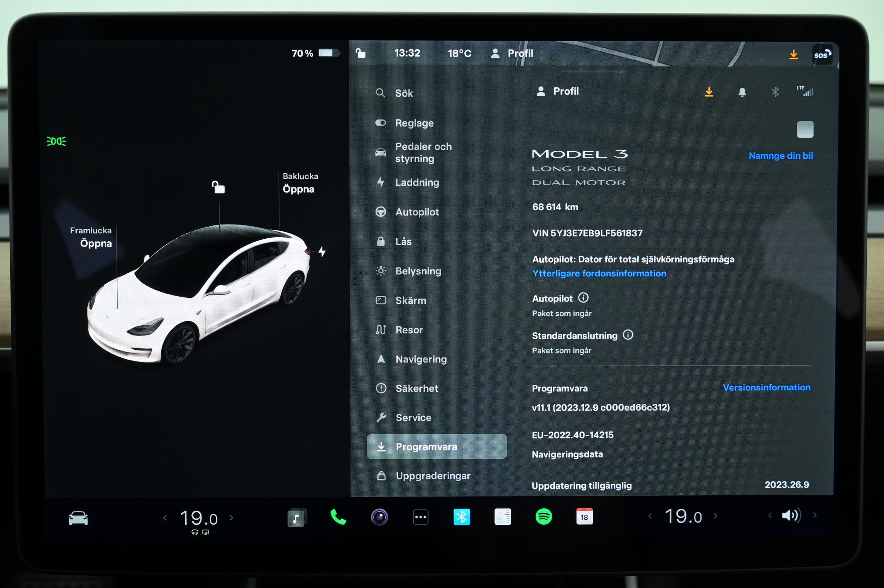
Task: Tap Öppna for Baklucka
Action: click(x=298, y=189)
